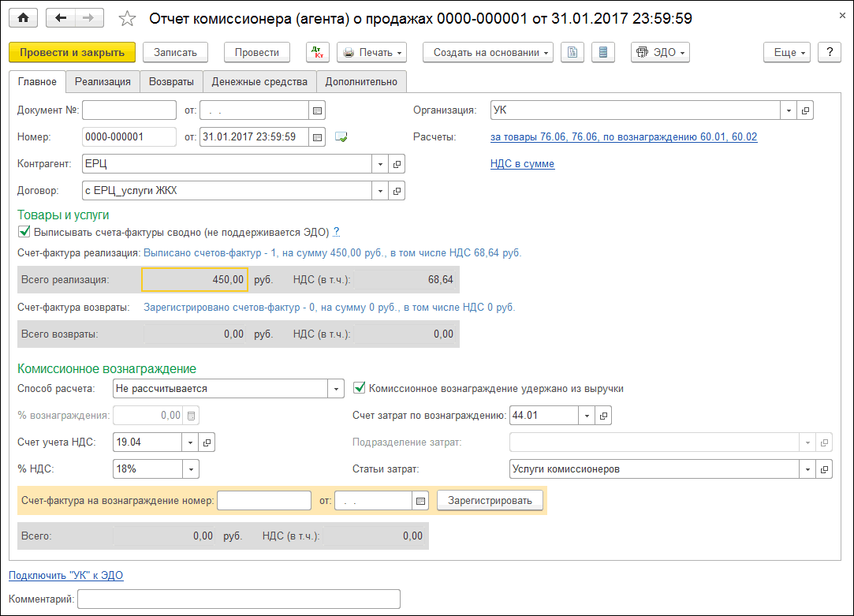Show Дт/Кт accounting entries icon

pyautogui.click(x=318, y=53)
